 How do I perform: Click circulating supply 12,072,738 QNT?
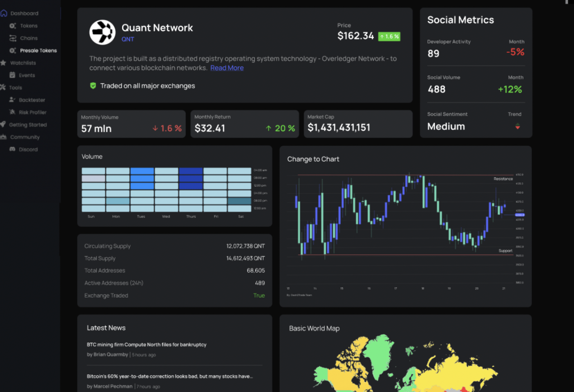click(x=245, y=246)
